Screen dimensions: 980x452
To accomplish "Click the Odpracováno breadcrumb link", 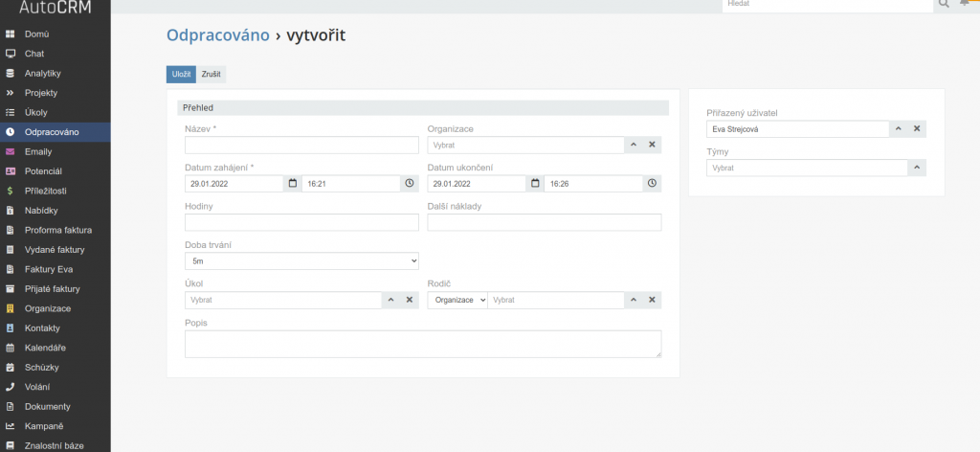I will click(x=217, y=35).
